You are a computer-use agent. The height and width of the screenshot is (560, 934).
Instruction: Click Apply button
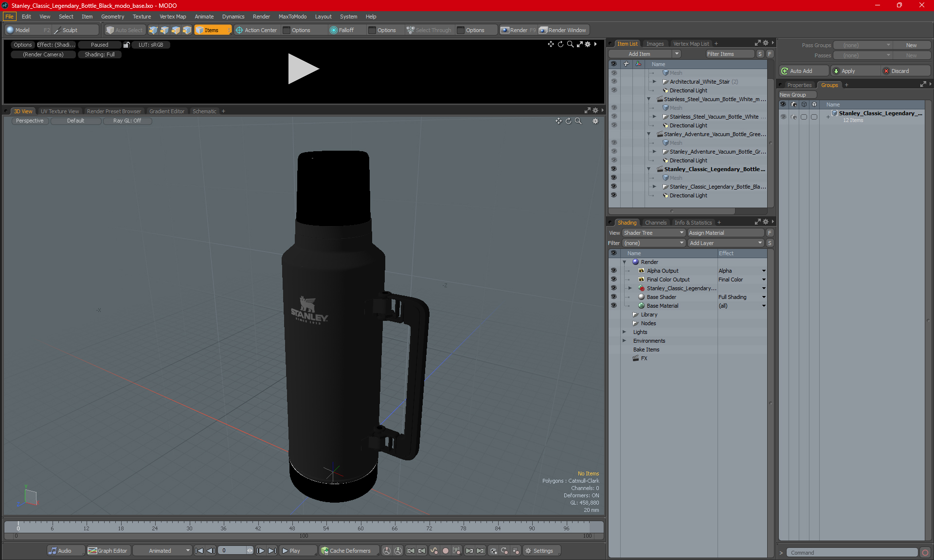tap(856, 71)
